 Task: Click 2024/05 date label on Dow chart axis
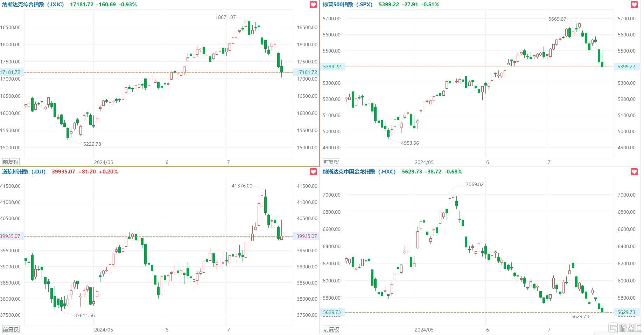104,330
